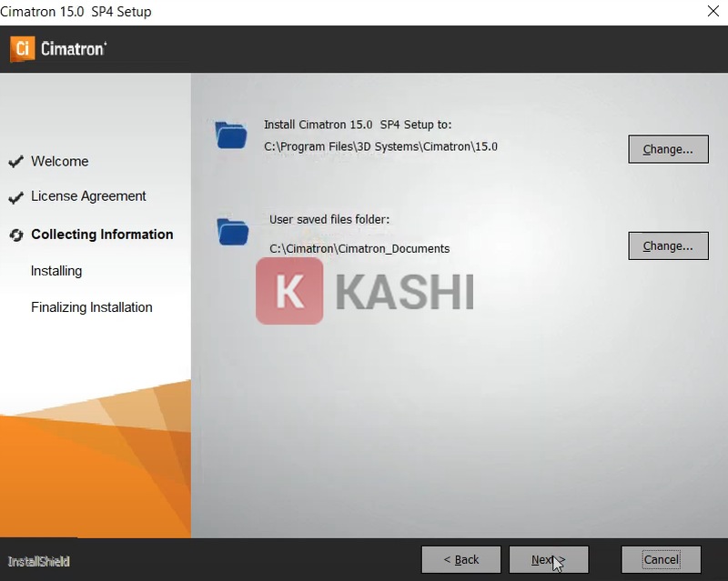
Task: Click the Cimatron_Documents folder path text
Action: [359, 248]
